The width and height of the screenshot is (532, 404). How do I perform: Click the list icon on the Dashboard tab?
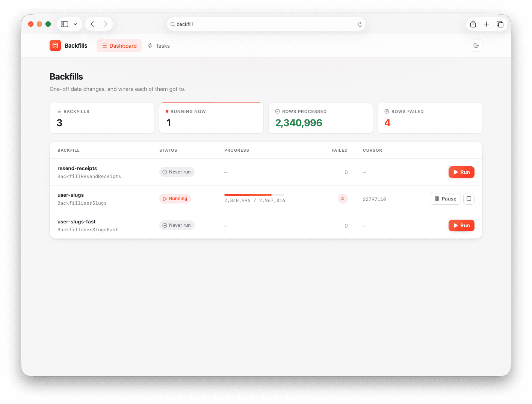coord(104,46)
